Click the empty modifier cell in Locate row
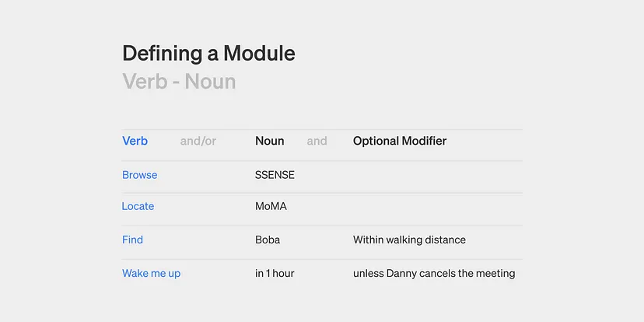Screen dimensions: 644x322 tap(436, 207)
